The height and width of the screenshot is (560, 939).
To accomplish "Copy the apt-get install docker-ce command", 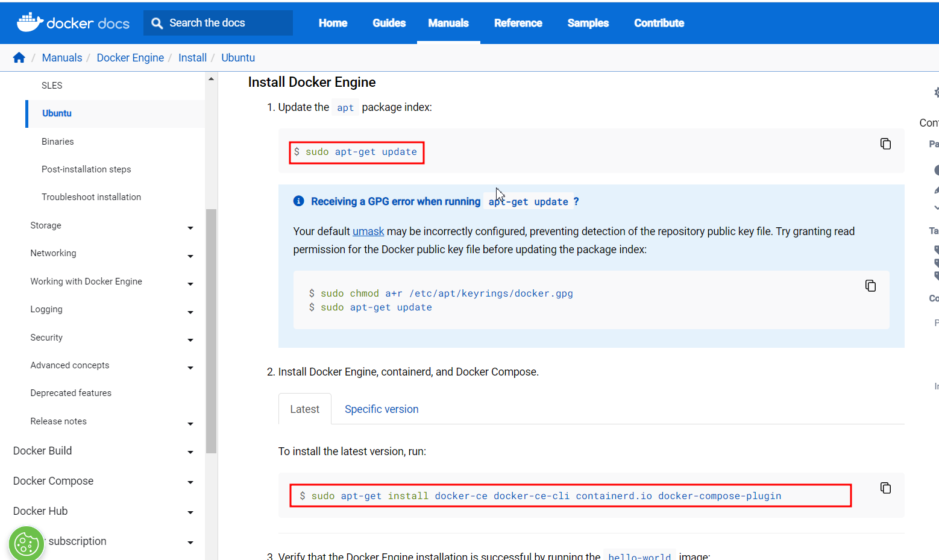I will click(x=885, y=488).
